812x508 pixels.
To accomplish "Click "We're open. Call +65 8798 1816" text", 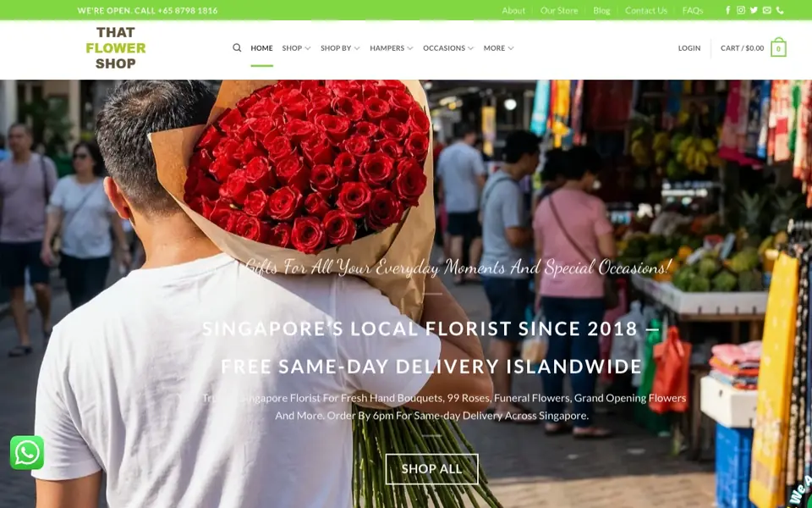I will click(x=147, y=10).
